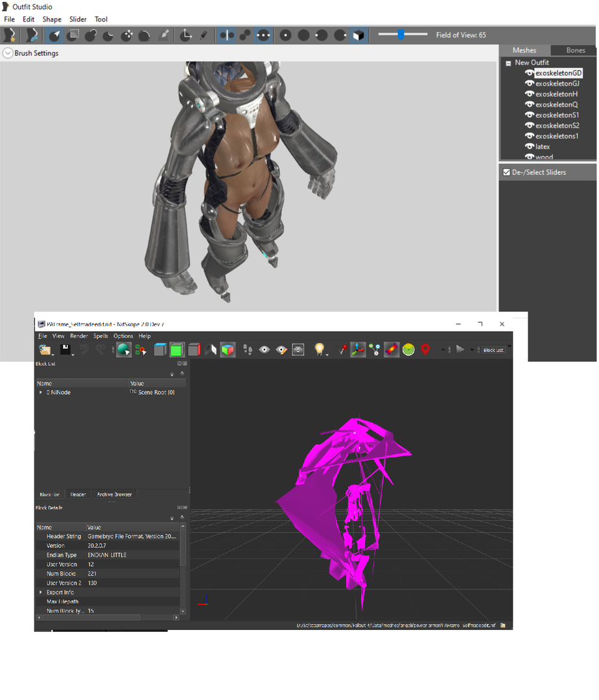Open Outfit Studio File menu
The height and width of the screenshot is (700, 599).
pyautogui.click(x=9, y=19)
